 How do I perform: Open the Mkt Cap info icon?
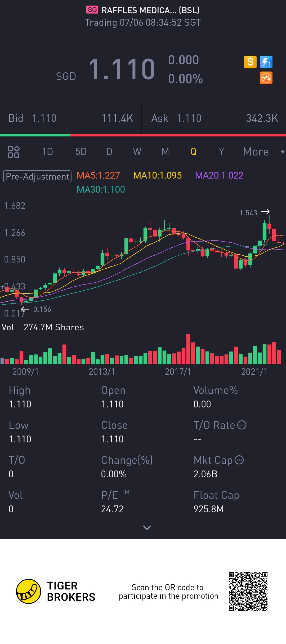(239, 460)
